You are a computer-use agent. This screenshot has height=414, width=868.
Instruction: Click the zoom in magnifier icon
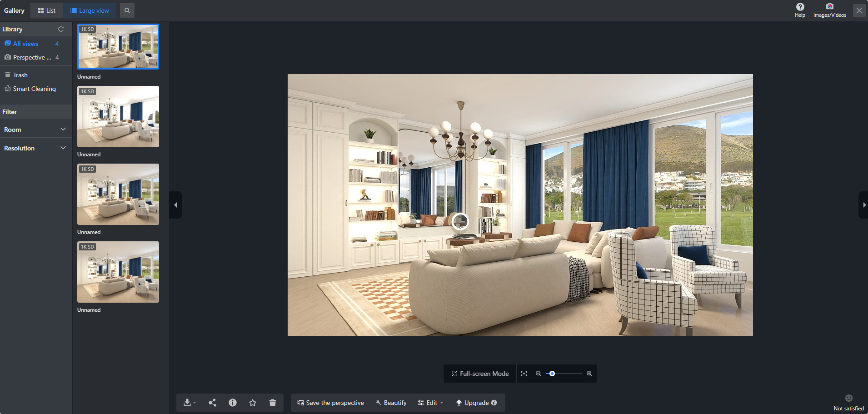(589, 374)
